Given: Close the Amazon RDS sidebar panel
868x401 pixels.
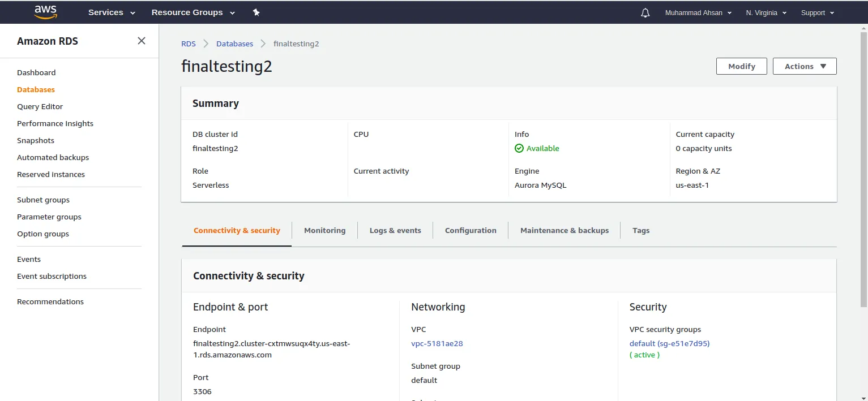Looking at the screenshot, I should click(x=142, y=41).
